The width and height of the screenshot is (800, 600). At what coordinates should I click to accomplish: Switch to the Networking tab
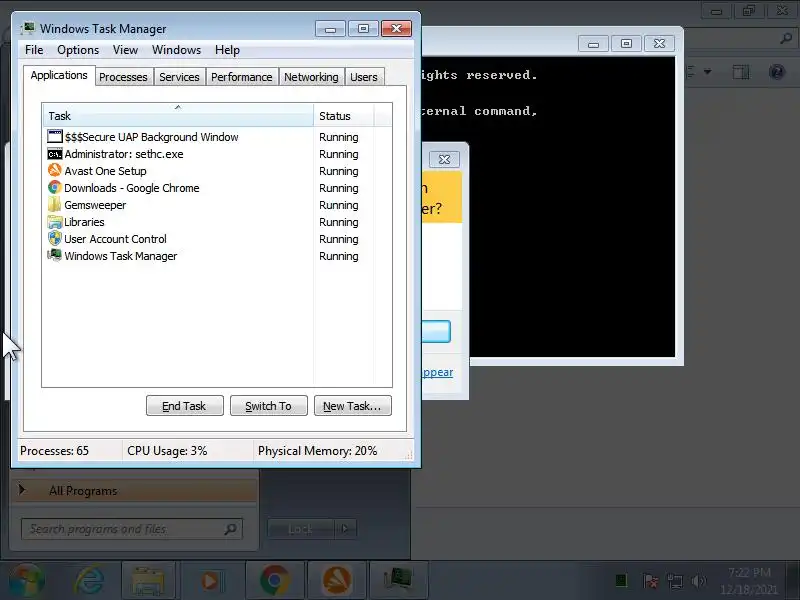click(311, 77)
